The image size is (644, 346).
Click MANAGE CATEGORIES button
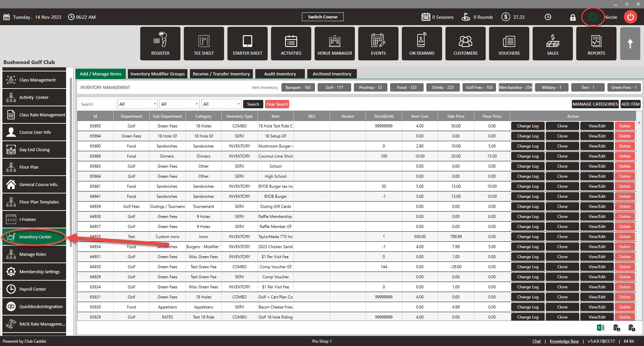(595, 104)
